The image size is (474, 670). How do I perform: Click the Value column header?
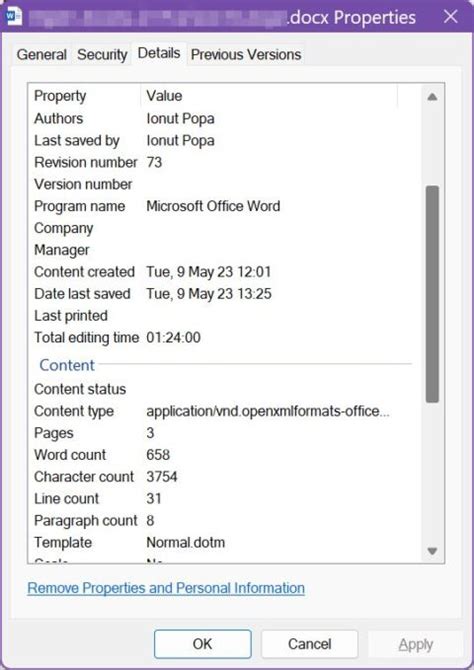pos(269,96)
